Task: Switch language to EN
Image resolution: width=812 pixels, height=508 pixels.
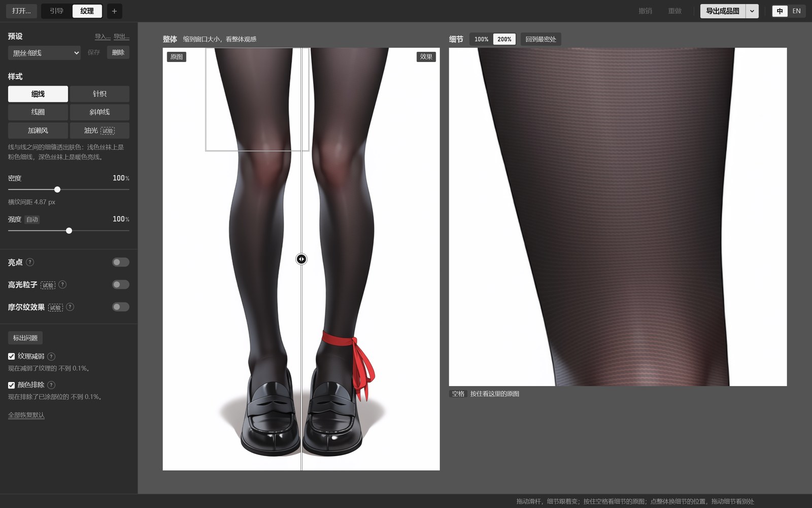Action: 796,11
